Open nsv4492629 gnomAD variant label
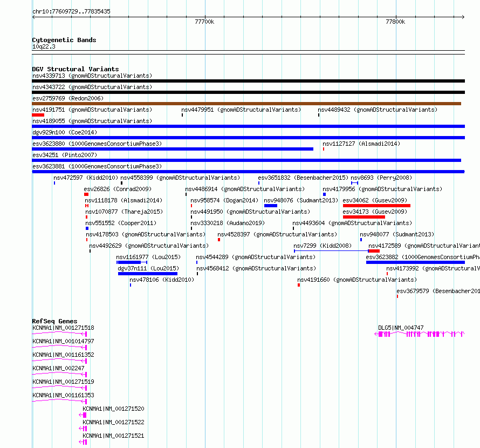This screenshot has height=448, width=480. coord(149,246)
